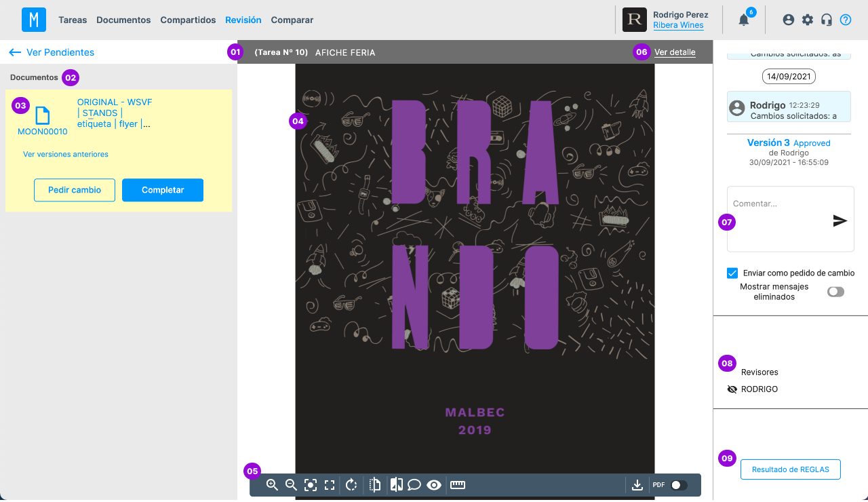Select the ruler measurement tool
The image size is (868, 502).
click(458, 485)
